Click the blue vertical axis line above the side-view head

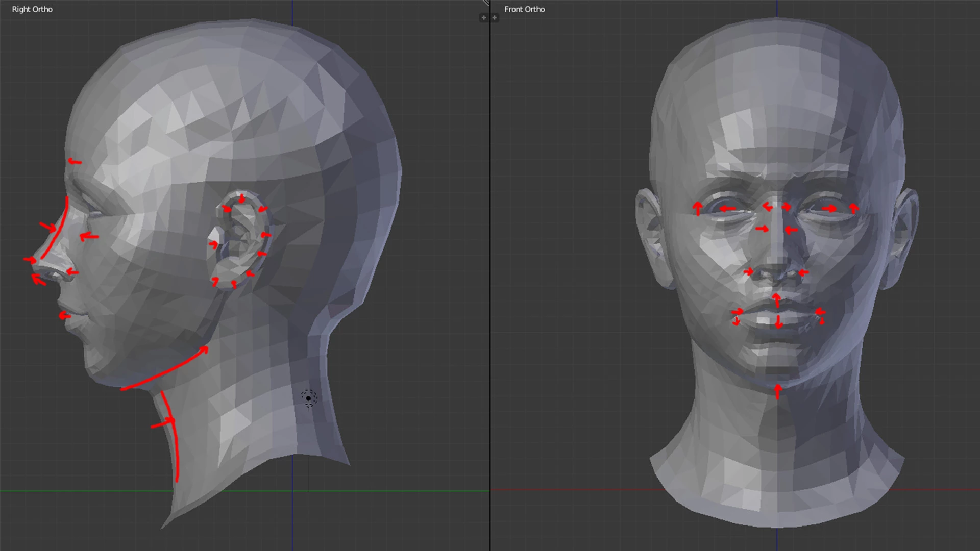coord(292,11)
